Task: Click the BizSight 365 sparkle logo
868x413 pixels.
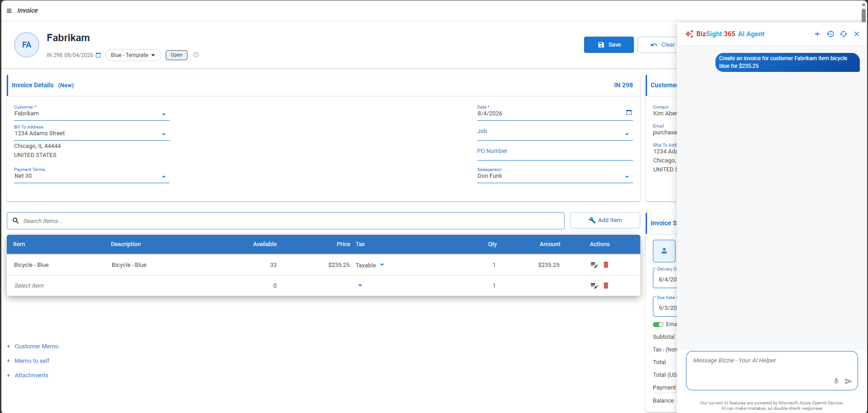Action: coord(689,34)
